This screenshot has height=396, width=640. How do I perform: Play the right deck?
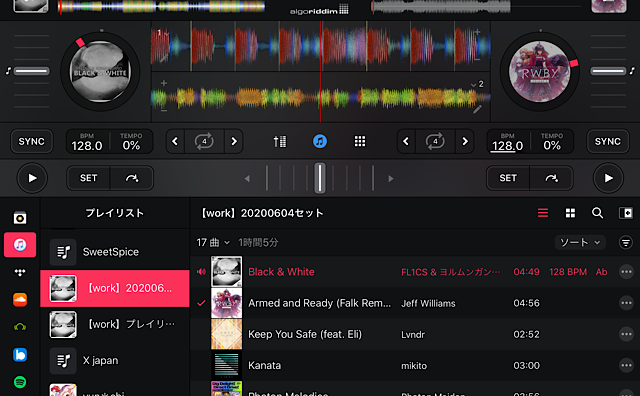pos(608,178)
